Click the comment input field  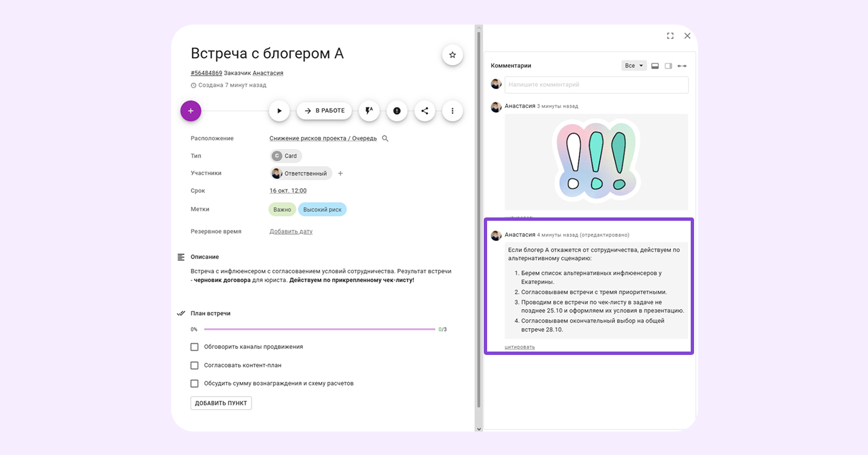tap(596, 85)
